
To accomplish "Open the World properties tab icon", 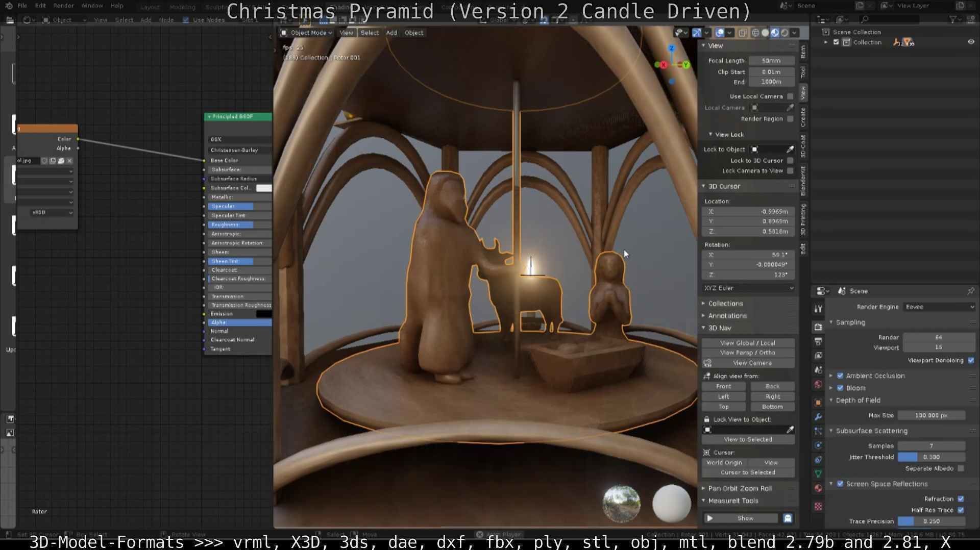I will [x=818, y=384].
